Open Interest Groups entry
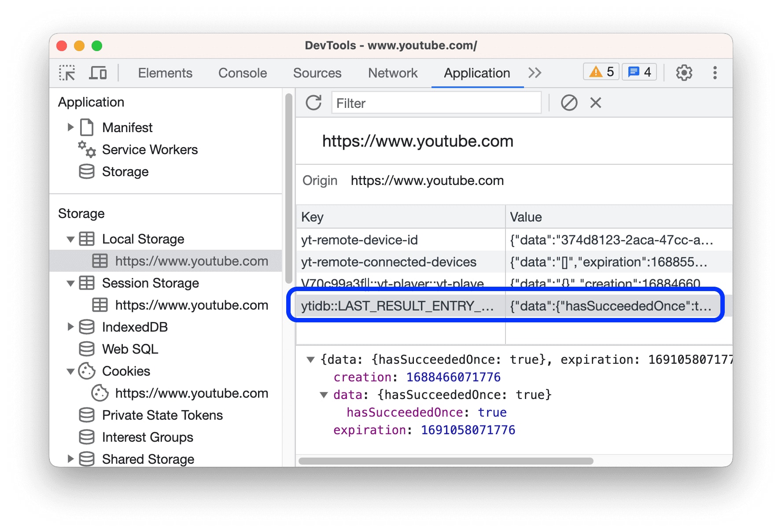Screen dimensions: 782x532 coord(148,437)
